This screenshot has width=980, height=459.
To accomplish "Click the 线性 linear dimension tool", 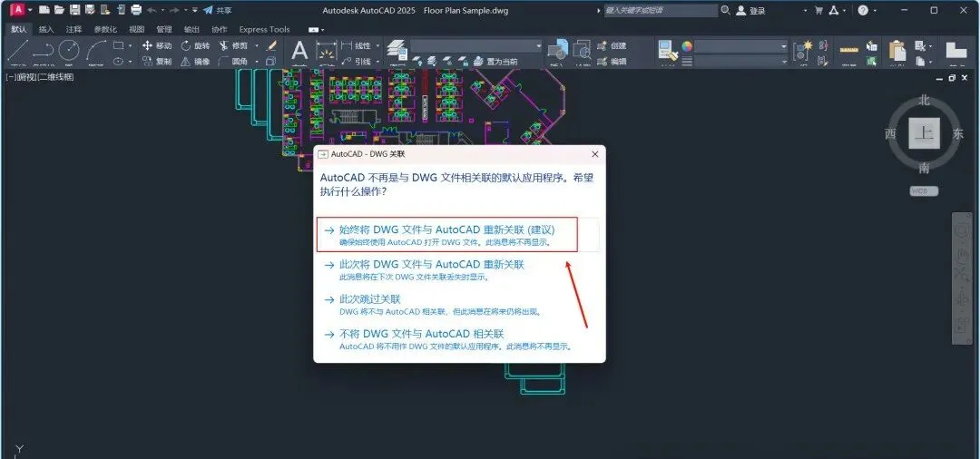I will pyautogui.click(x=357, y=45).
